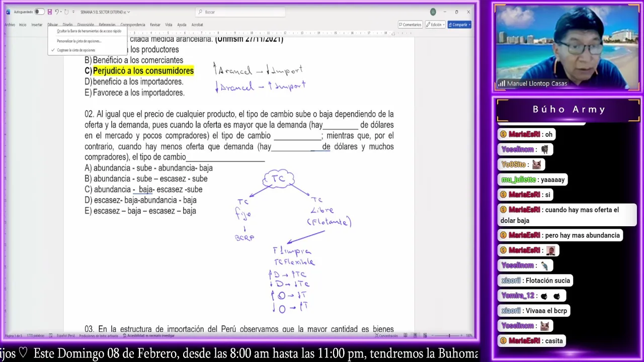Click the zoom percentage value
The width and height of the screenshot is (644, 362).
[468, 335]
